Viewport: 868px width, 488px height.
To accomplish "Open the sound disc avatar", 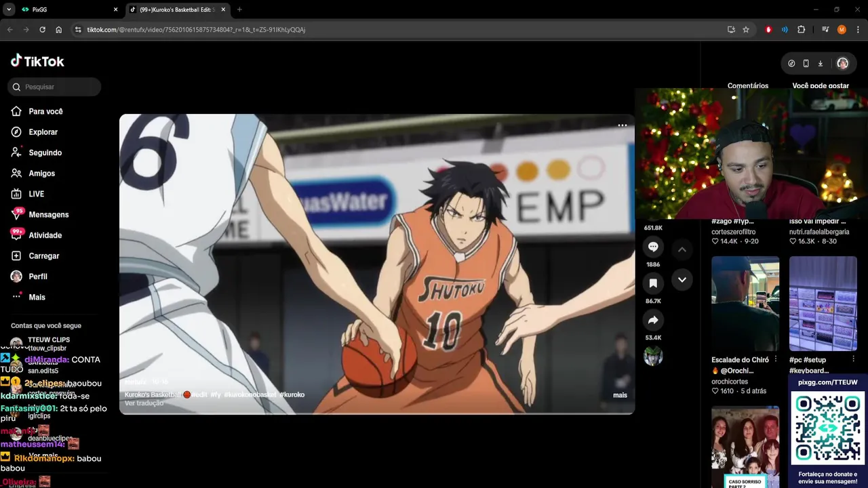I will tap(653, 357).
